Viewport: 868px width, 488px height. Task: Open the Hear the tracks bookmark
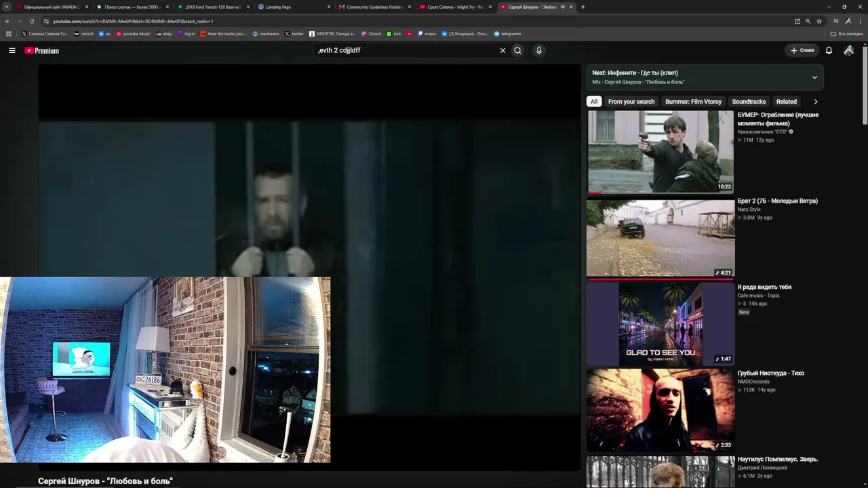click(224, 34)
